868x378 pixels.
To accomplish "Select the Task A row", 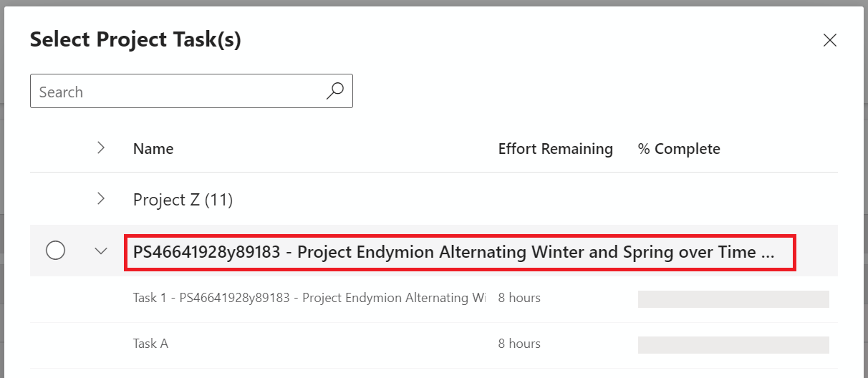I will (434, 344).
